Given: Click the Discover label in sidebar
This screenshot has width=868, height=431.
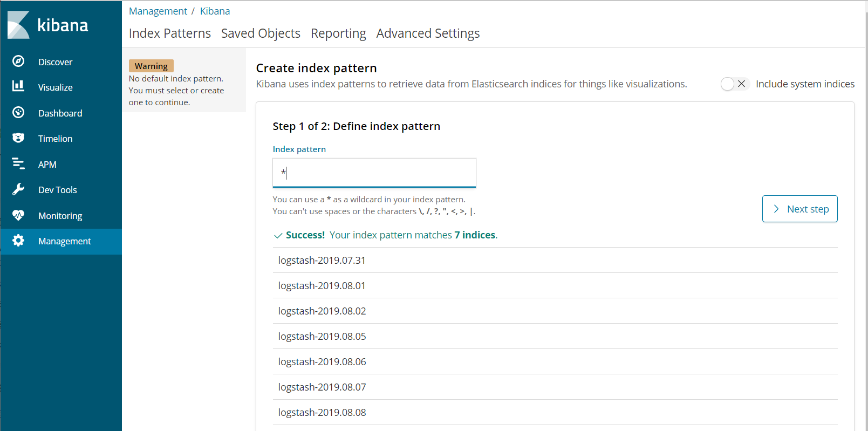Looking at the screenshot, I should pos(55,62).
